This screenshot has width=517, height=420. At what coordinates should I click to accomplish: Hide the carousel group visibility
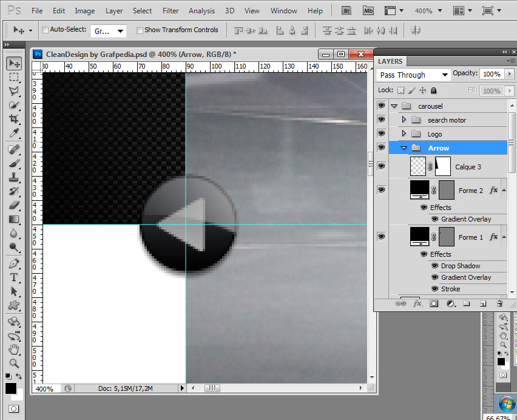click(x=381, y=106)
